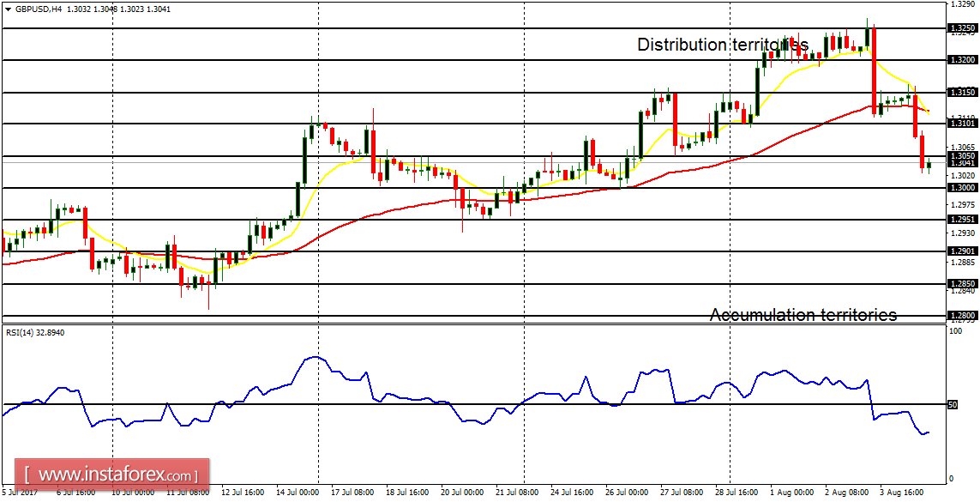Select the 1.3000 support level label
This screenshot has height=502, width=980.
click(963, 188)
